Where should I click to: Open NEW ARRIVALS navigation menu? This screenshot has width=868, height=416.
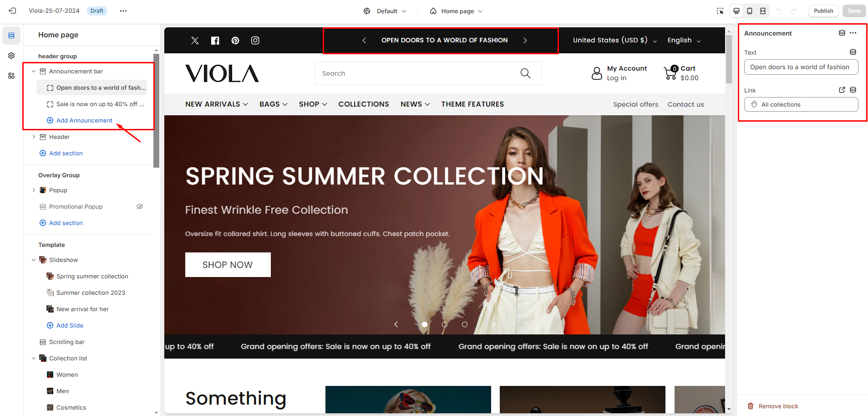[x=217, y=104]
